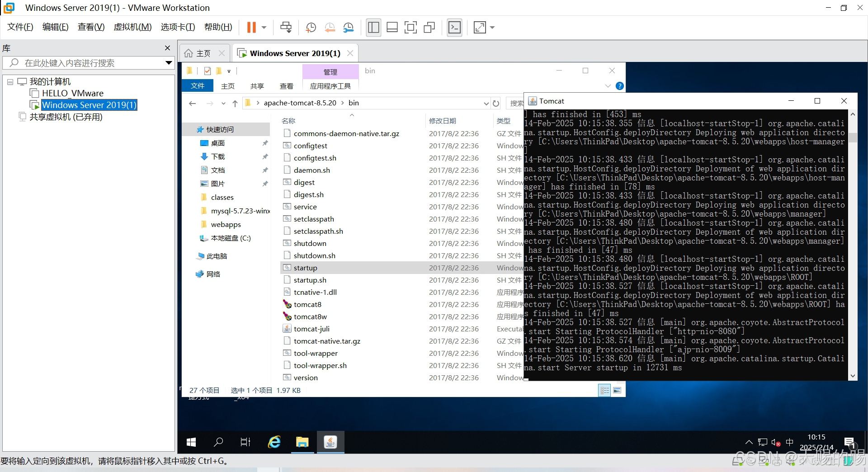
Task: Click the VMware pause/suspend toolbar icon
Action: point(251,28)
